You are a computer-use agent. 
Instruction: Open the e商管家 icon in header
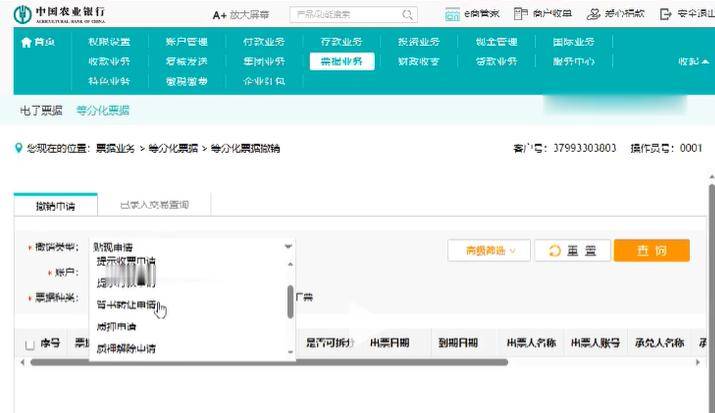pyautogui.click(x=452, y=14)
